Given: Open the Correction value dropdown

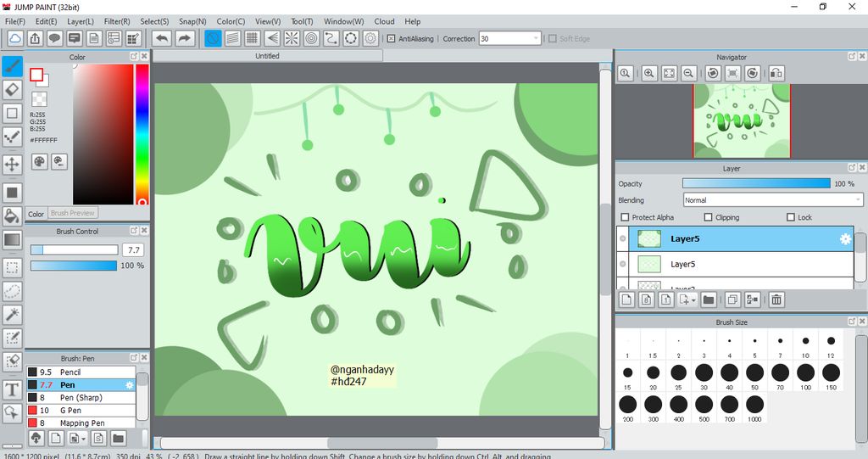Looking at the screenshot, I should tap(536, 39).
